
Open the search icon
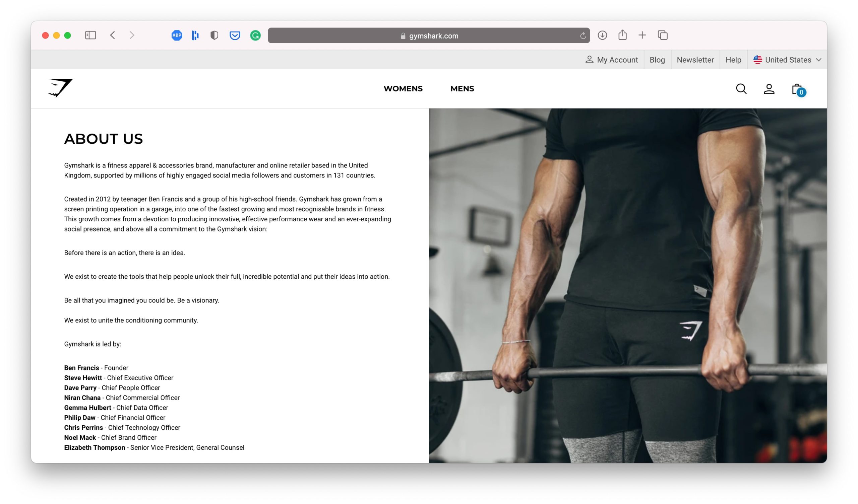click(x=741, y=89)
